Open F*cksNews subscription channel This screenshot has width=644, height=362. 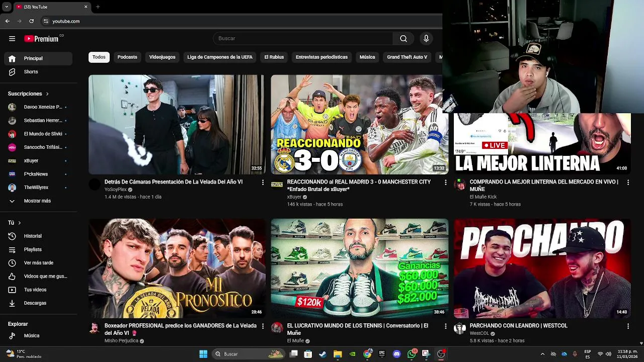point(38,174)
